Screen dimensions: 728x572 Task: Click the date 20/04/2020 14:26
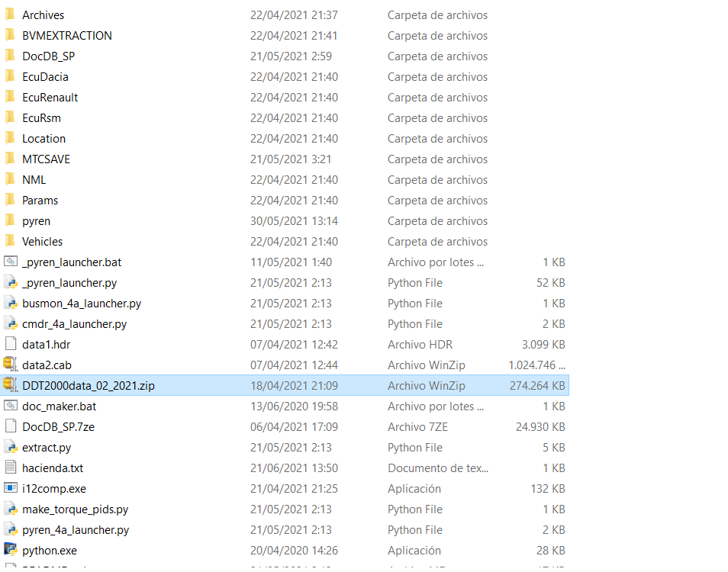(x=294, y=550)
